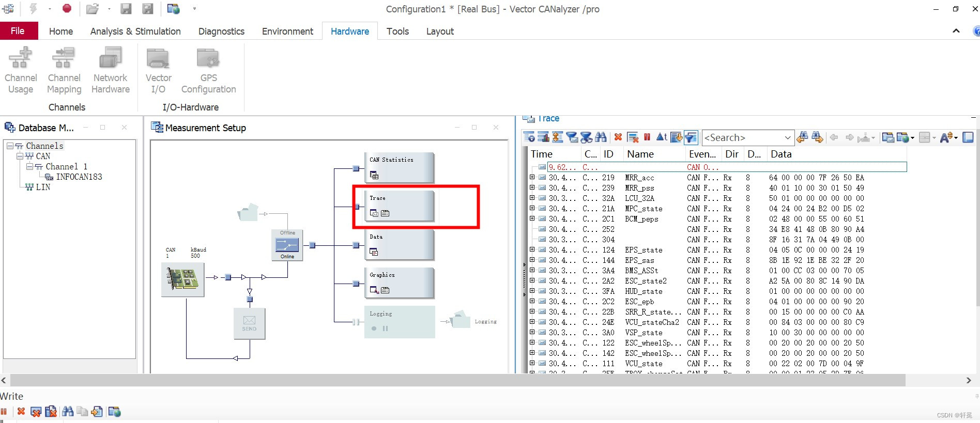Click the SEND envelope block

coord(249,324)
